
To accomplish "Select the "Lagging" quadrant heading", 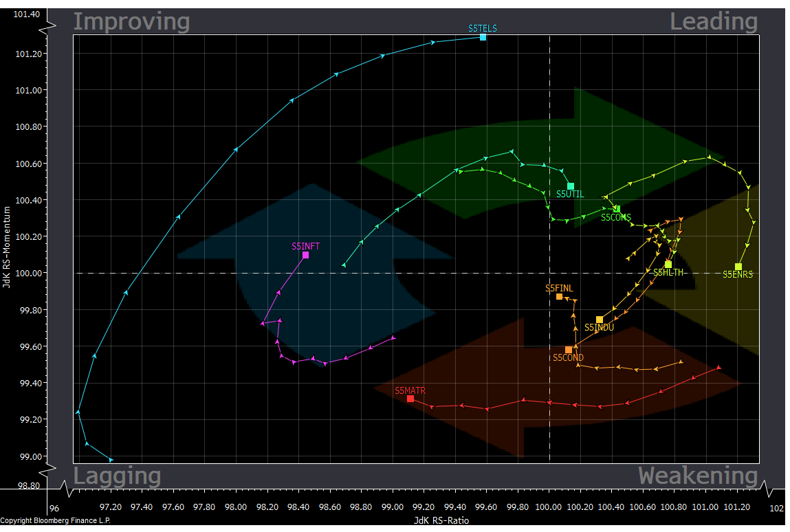I will pos(118,476).
